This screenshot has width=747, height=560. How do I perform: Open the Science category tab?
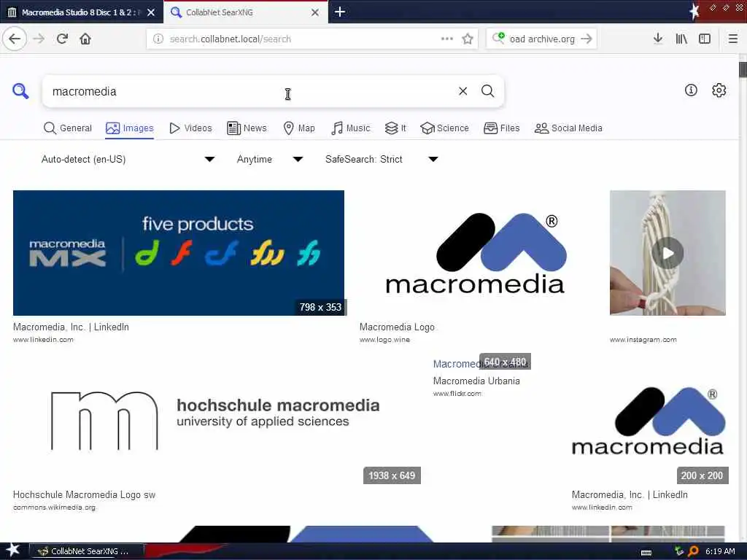tap(444, 128)
